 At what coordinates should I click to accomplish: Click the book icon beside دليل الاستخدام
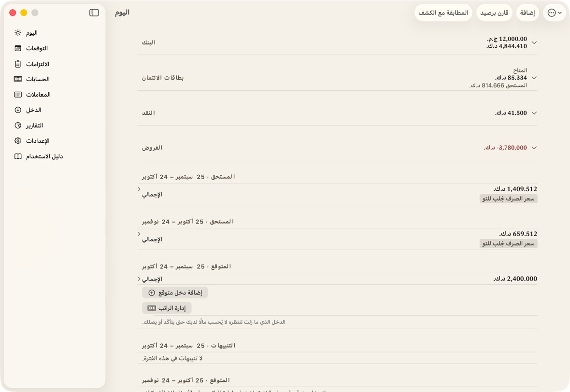(x=18, y=156)
